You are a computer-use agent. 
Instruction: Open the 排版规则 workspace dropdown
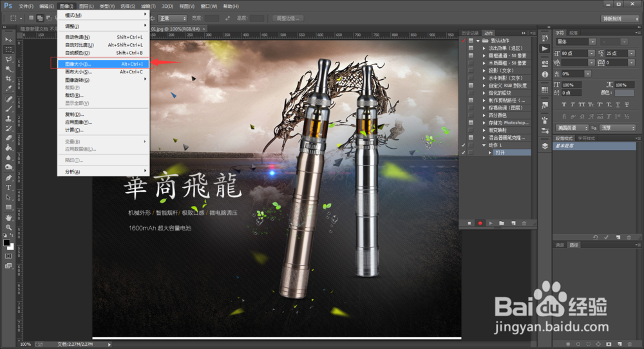[620, 19]
